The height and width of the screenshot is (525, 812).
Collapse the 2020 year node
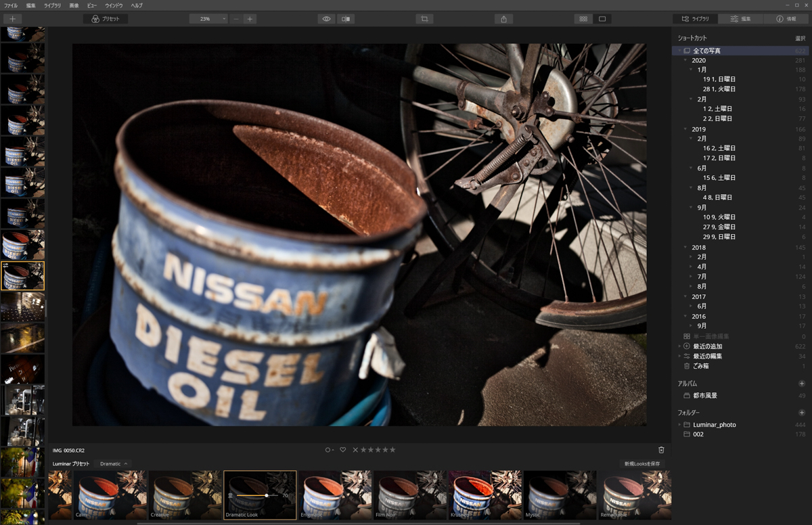point(685,60)
